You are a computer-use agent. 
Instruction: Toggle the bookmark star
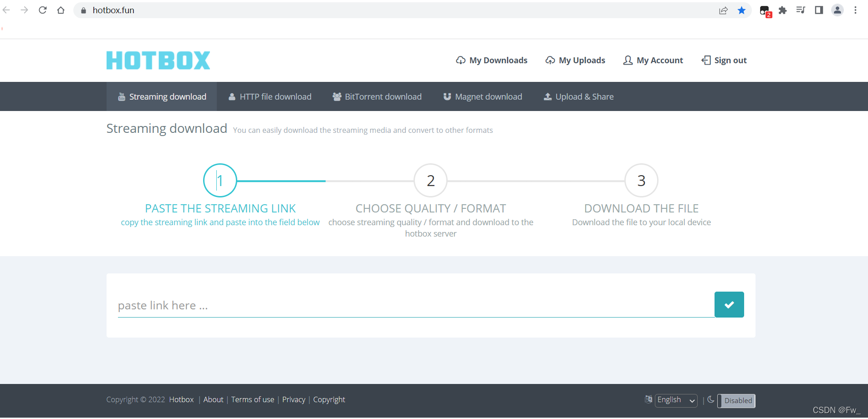pos(742,10)
